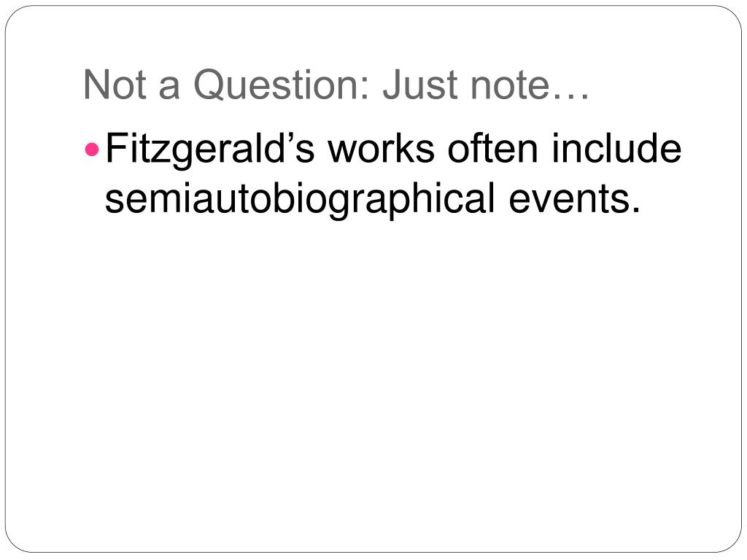Click the word "Fitzgerald's" in the bullet

(x=210, y=150)
